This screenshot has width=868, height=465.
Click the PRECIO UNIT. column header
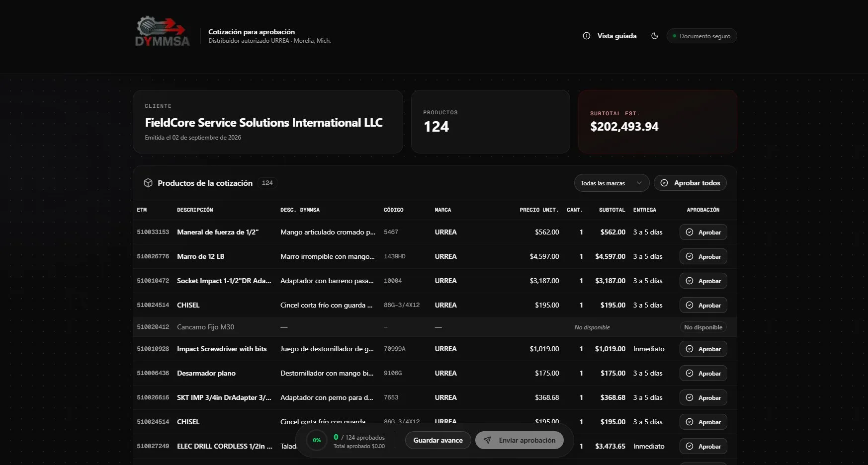coord(539,210)
